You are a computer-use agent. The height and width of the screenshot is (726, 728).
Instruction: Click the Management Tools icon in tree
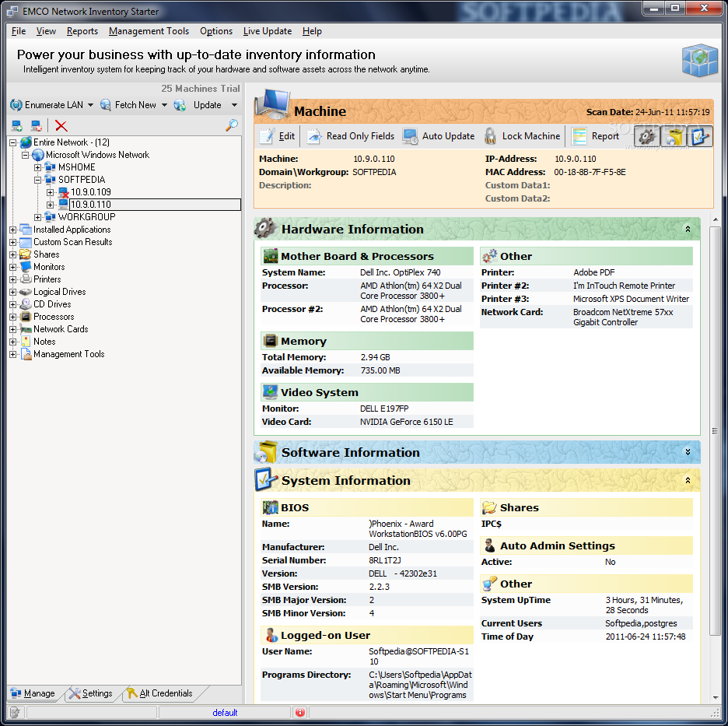coord(26,354)
